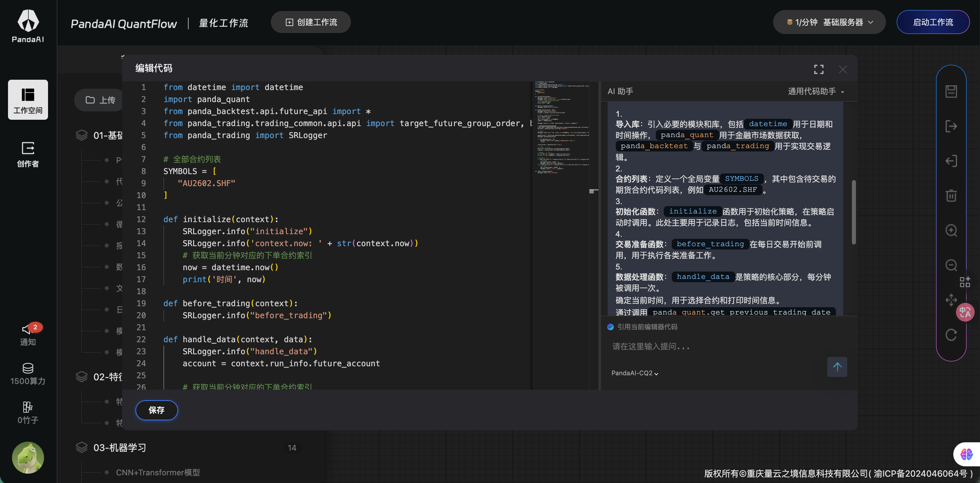Image resolution: width=980 pixels, height=483 pixels.
Task: Open the brain assistant icon at bottom right
Action: click(x=966, y=454)
